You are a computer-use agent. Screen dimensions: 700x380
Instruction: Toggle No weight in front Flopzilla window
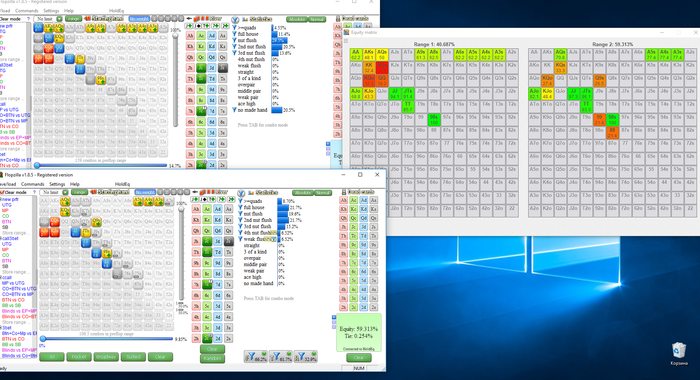[x=145, y=192]
